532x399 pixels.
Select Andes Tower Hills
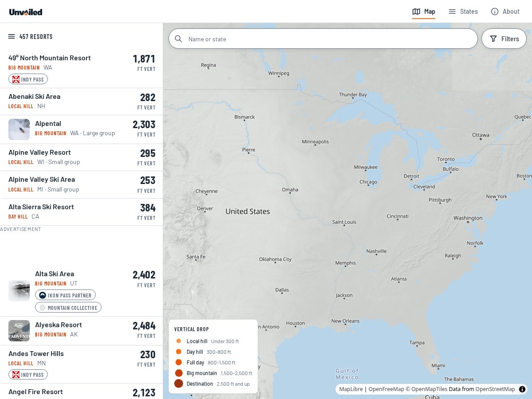(36, 353)
